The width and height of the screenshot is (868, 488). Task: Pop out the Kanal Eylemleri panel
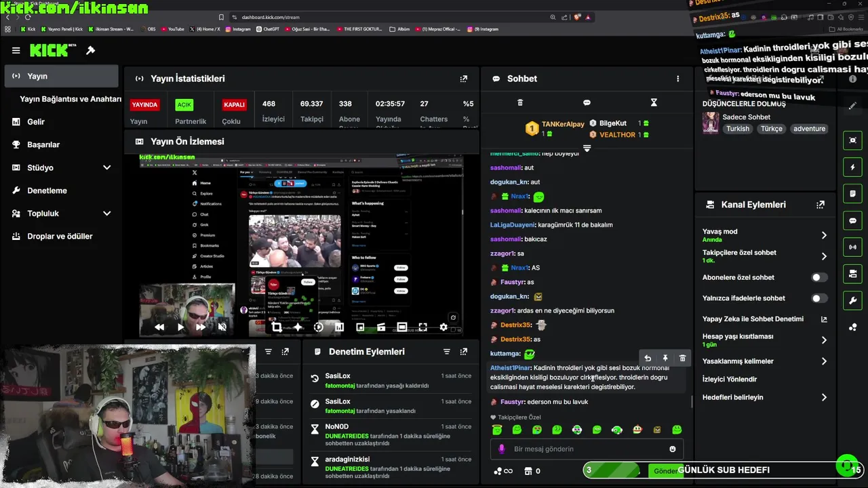click(x=821, y=205)
